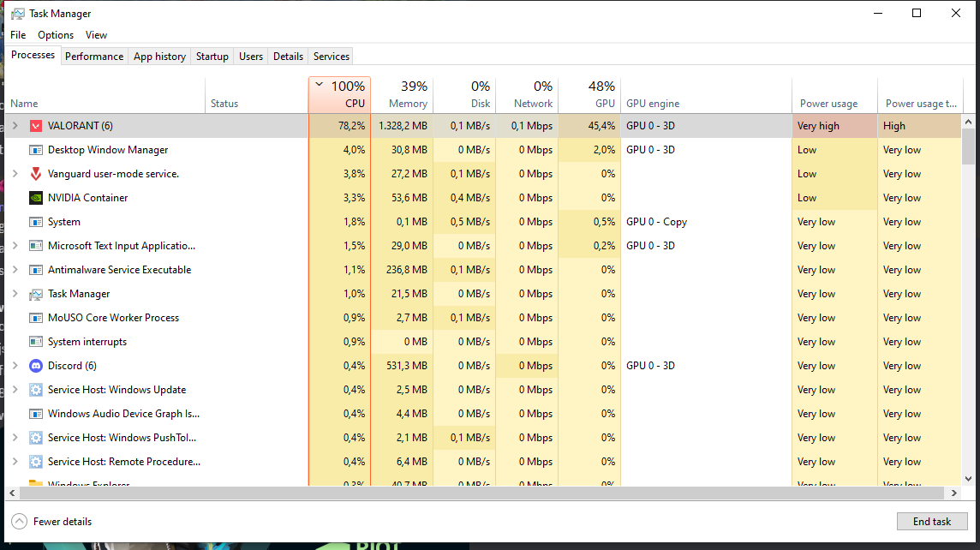
Task: Switch to the Startup tab
Action: click(x=212, y=57)
